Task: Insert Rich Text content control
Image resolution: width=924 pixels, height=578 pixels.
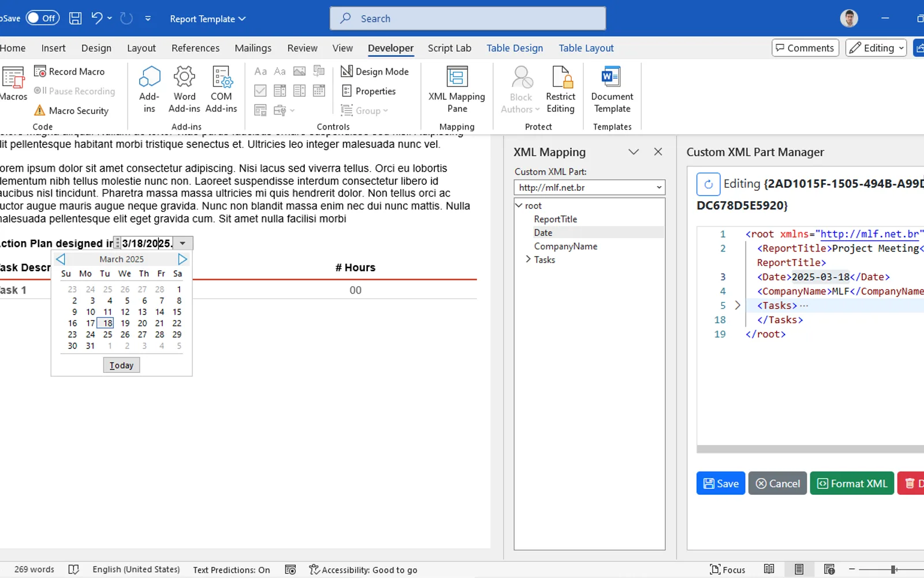Action: (x=260, y=71)
